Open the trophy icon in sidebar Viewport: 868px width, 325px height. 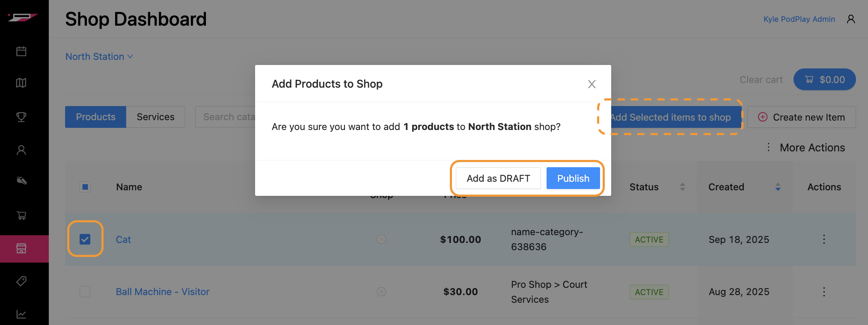(21, 117)
